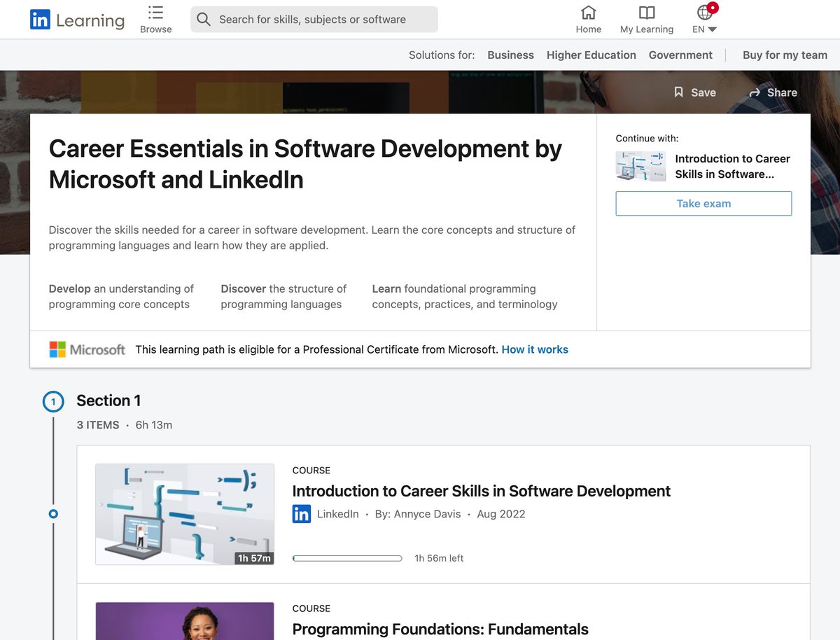Open Business solutions link

point(510,55)
